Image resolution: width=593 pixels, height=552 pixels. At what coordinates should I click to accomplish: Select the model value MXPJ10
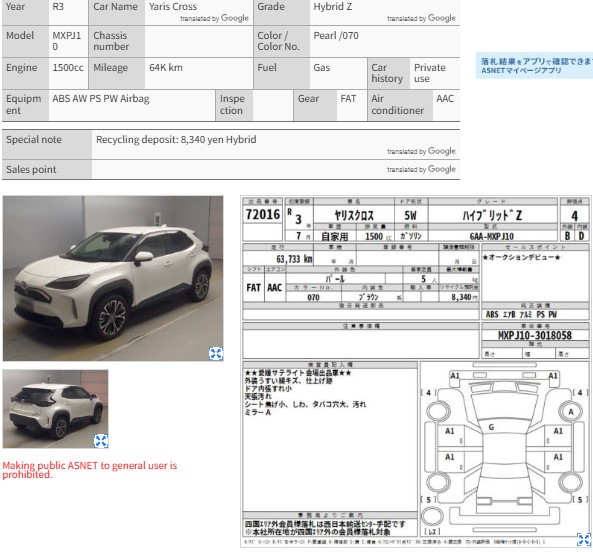(67, 41)
